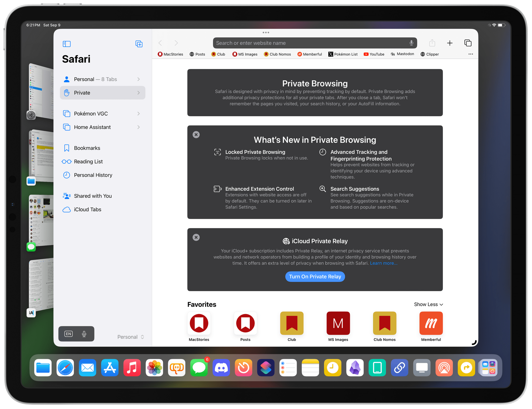Launch Safari from the dock
Screen dimensions: 532x409
[65, 367]
